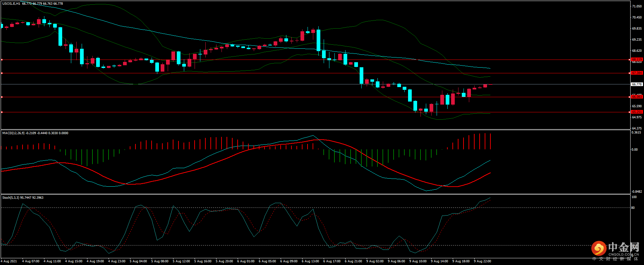Screen dimensions: 644x265
Task: Click the 6 Aug 13:00 time label
Action: (x=310, y=261)
